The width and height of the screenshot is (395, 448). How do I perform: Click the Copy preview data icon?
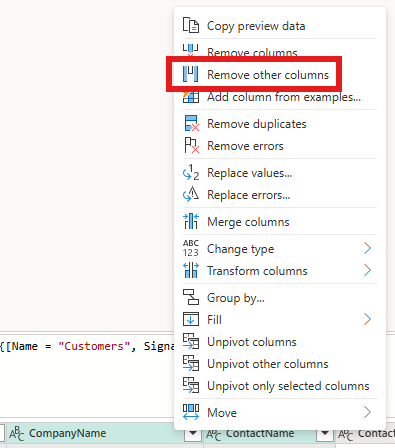[x=191, y=25]
